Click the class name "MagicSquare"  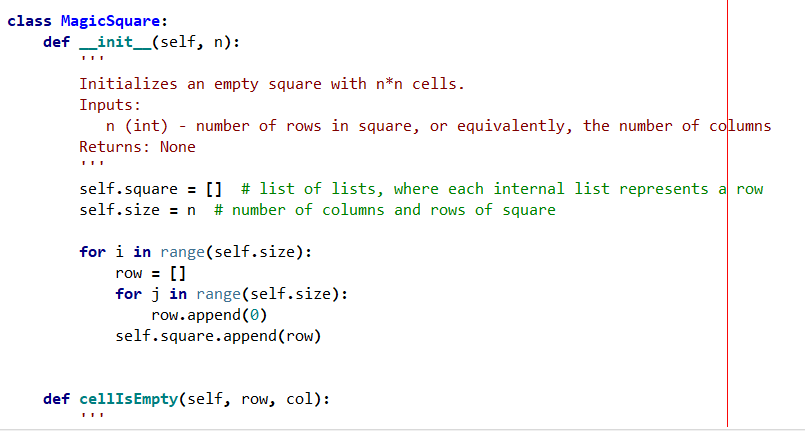[x=110, y=21]
